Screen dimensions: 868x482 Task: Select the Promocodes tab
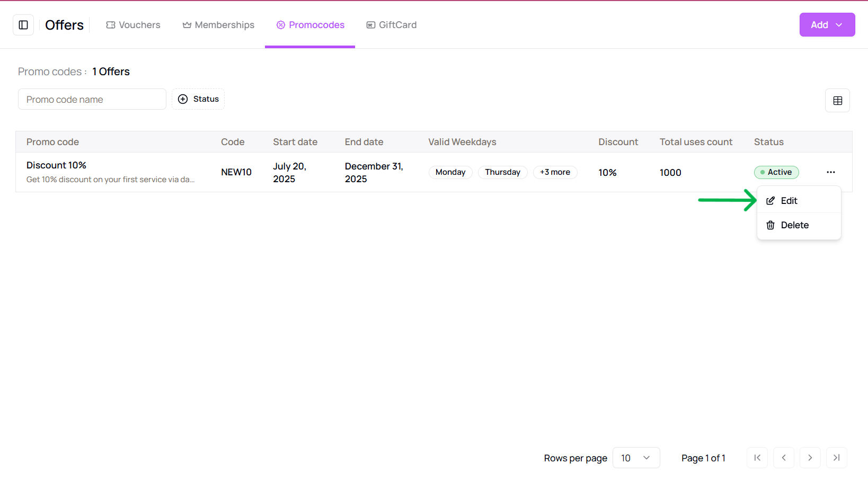click(x=311, y=25)
